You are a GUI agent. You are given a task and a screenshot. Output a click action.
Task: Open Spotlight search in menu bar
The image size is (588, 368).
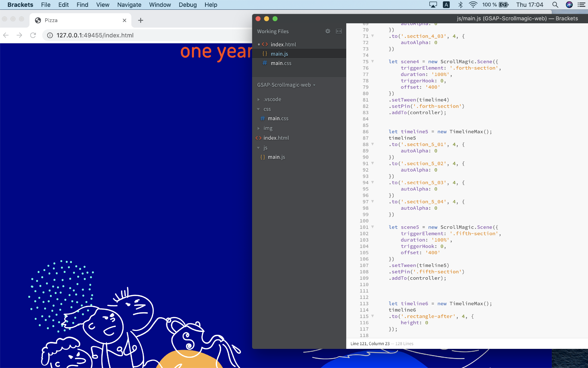555,5
